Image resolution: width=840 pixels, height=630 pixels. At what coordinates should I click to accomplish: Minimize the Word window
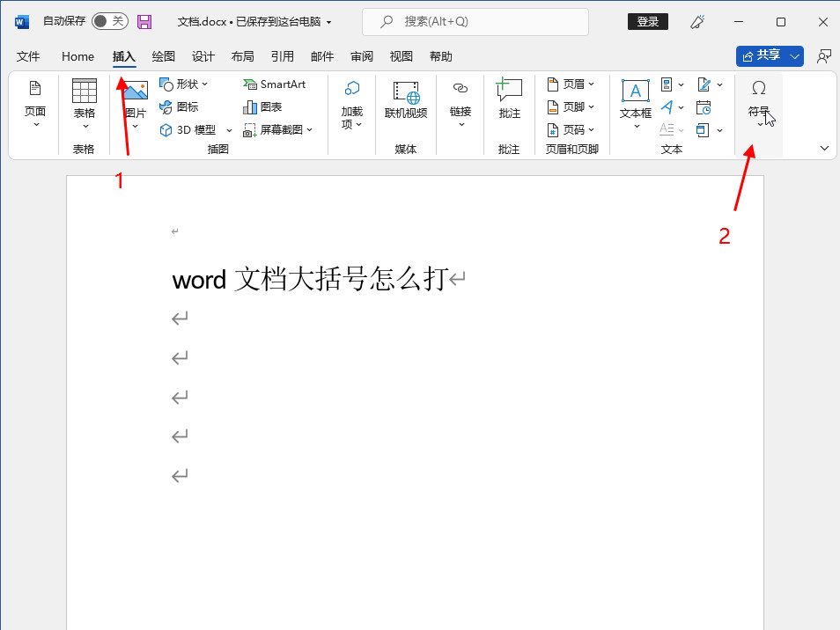click(739, 22)
